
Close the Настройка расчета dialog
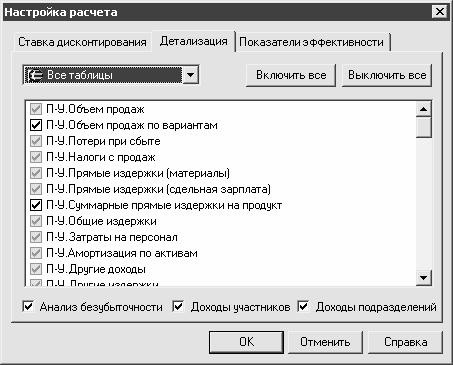tap(440, 12)
